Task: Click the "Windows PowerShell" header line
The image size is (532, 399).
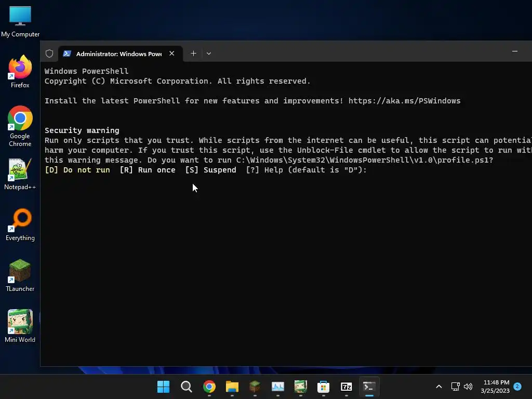Action: pyautogui.click(x=87, y=71)
